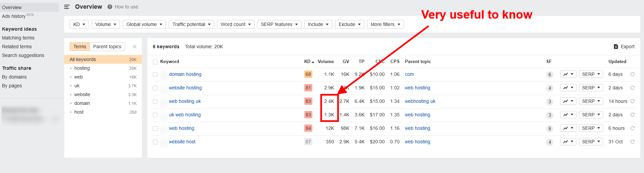The image size is (644, 173).
Task: Open SERP dropdown for domain hosting
Action: (591, 74)
